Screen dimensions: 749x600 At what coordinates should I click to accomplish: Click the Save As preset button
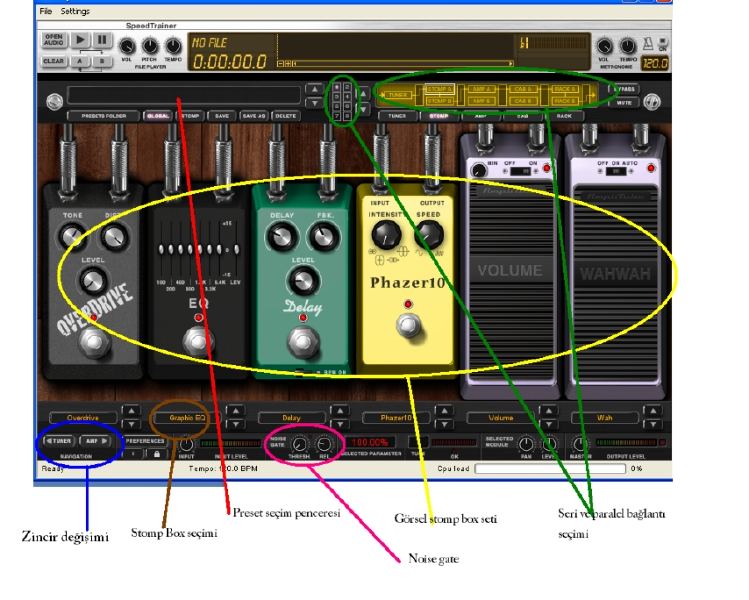pos(253,115)
